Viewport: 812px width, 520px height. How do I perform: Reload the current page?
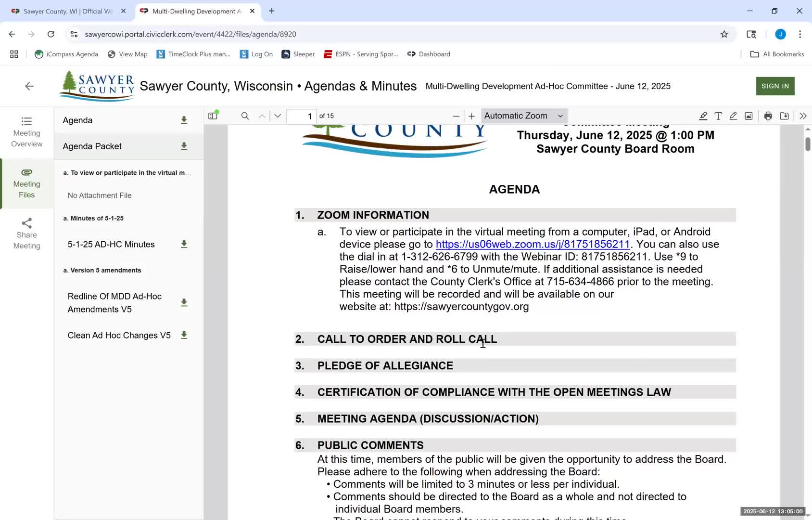(51, 34)
